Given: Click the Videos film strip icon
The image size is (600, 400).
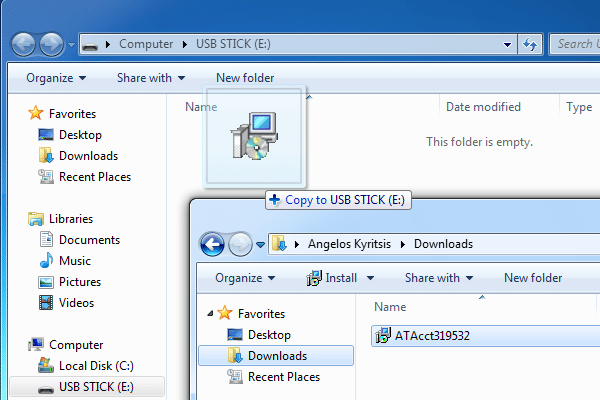Looking at the screenshot, I should click(46, 303).
